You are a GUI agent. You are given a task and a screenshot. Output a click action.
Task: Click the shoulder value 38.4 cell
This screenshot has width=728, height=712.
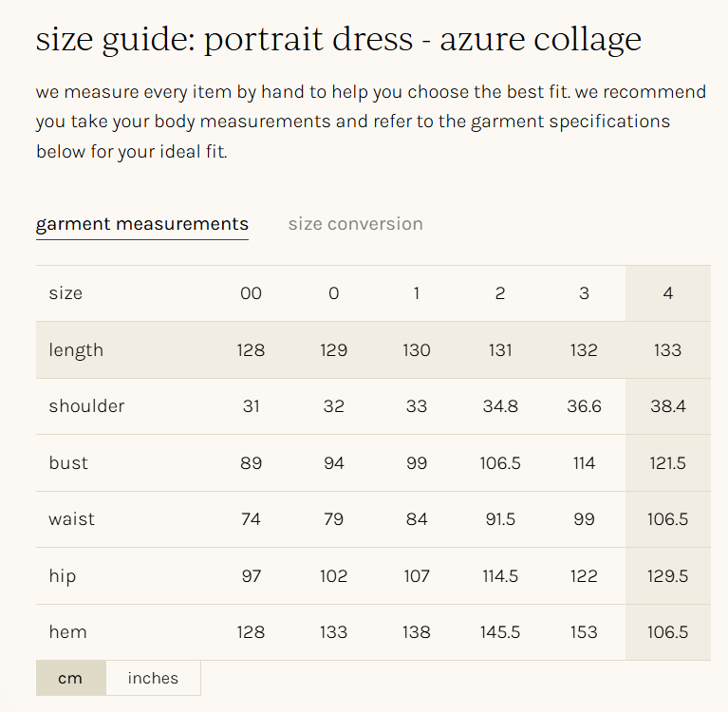pyautogui.click(x=667, y=406)
